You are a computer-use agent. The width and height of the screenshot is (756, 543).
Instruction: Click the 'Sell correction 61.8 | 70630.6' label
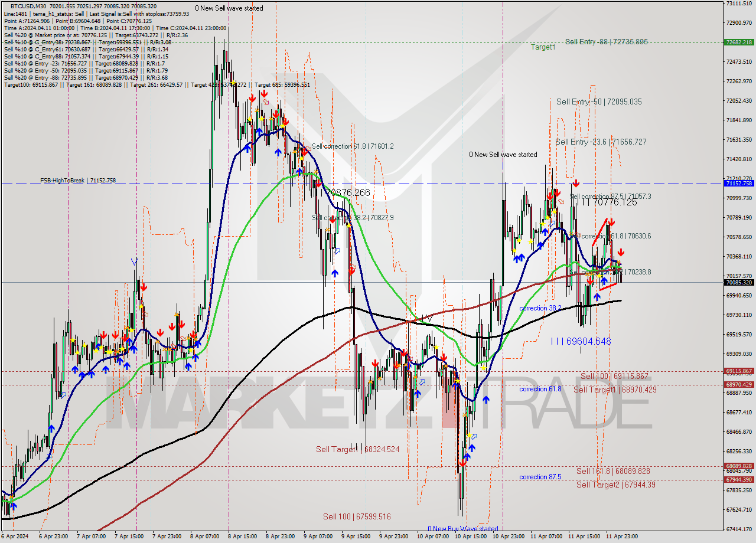(610, 235)
